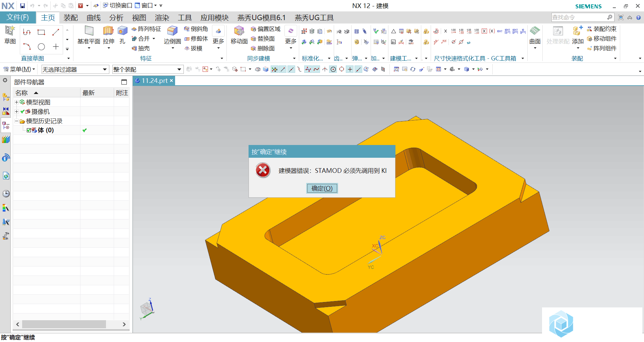Select the Rectangle sketch tool

[41, 32]
